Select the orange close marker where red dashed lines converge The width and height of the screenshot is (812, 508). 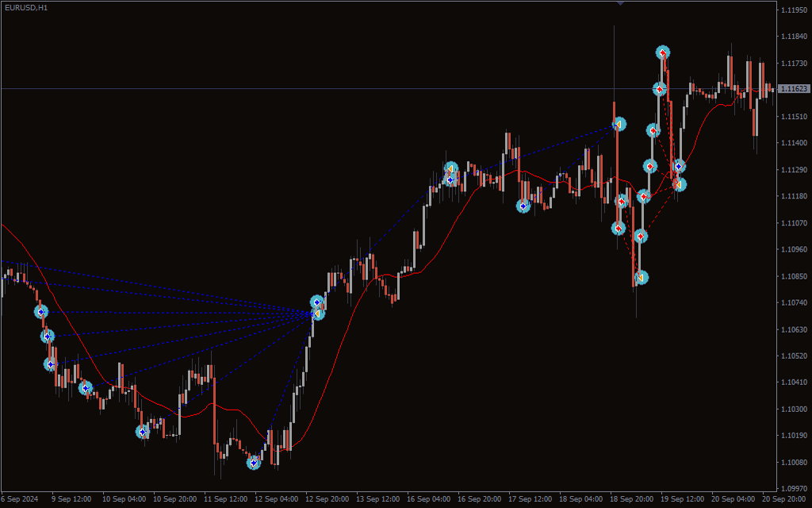(679, 184)
